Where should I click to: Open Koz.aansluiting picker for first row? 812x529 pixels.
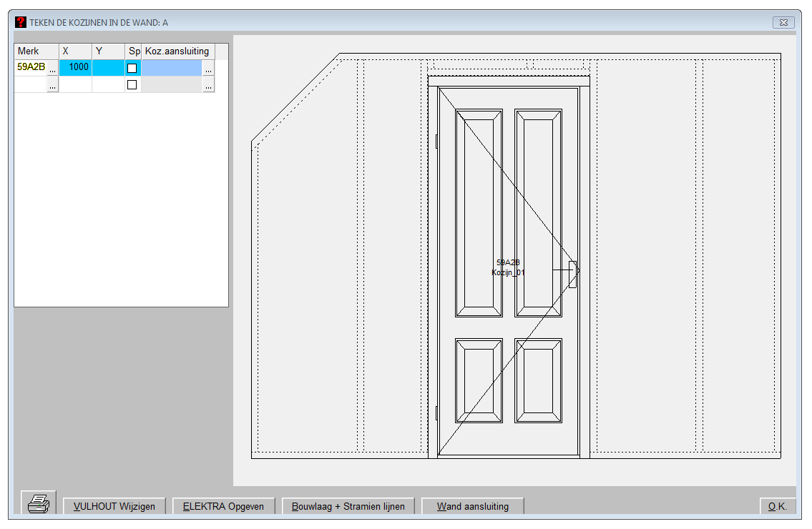(208, 69)
